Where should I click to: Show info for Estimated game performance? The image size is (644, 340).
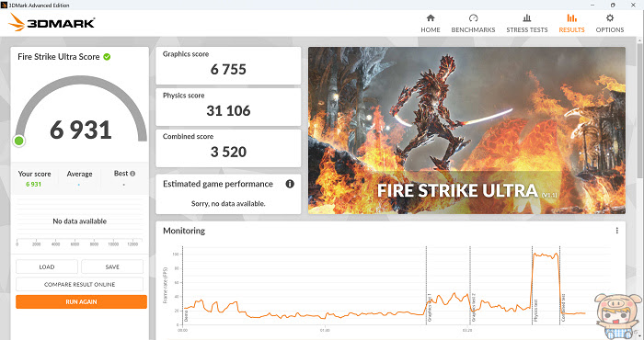[290, 184]
